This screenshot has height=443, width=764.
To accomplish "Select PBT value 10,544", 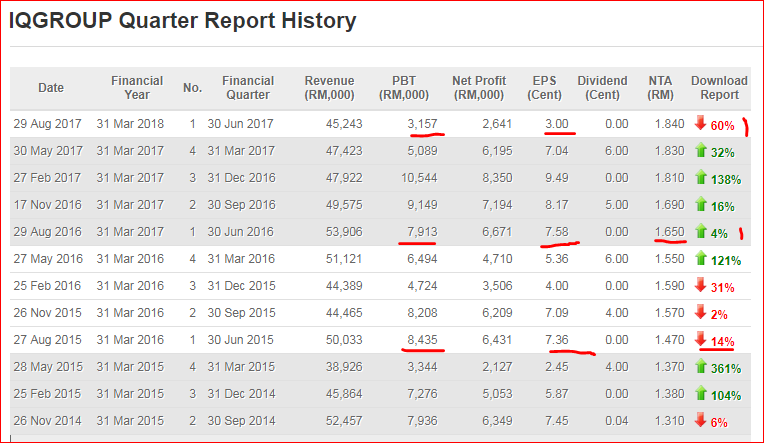I will click(x=419, y=178).
